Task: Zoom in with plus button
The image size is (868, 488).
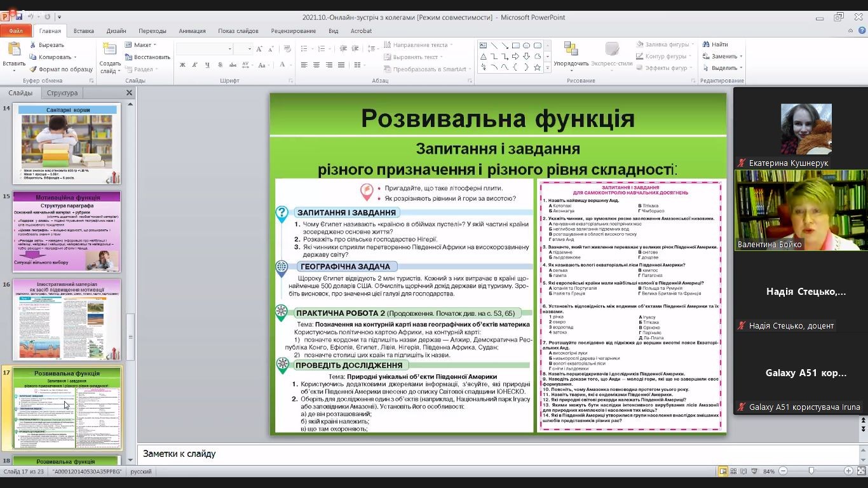Action: pos(848,471)
